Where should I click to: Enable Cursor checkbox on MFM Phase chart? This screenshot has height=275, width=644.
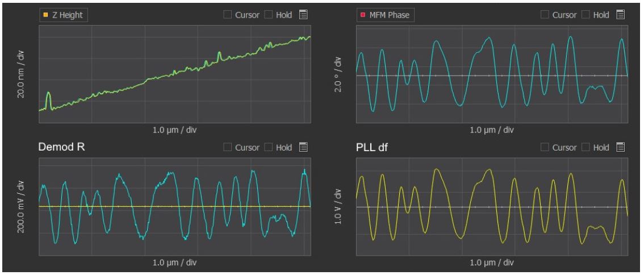(x=545, y=15)
